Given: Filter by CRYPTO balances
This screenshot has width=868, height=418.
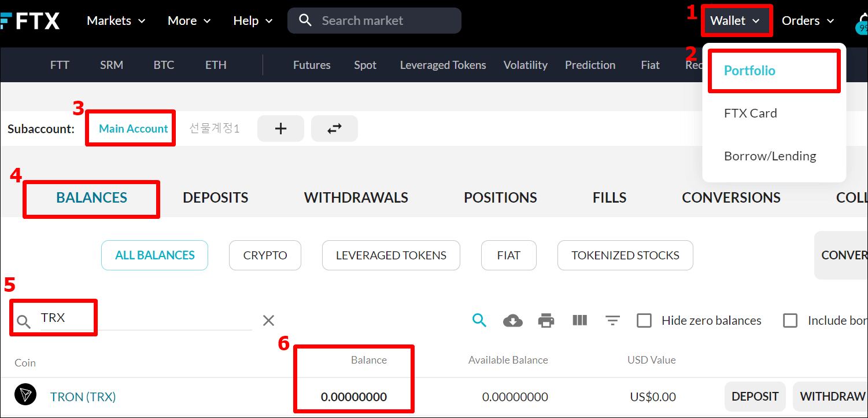Looking at the screenshot, I should click(x=265, y=255).
